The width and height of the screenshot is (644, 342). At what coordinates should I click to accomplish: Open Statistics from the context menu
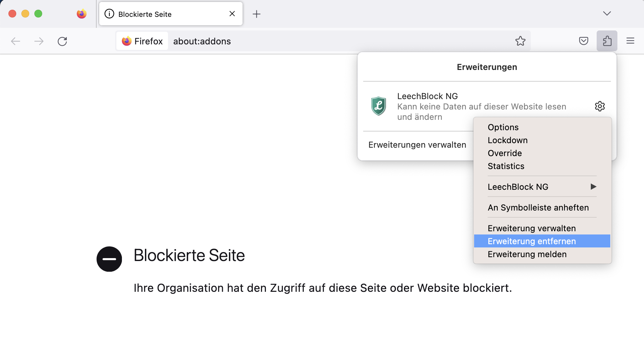(x=506, y=166)
